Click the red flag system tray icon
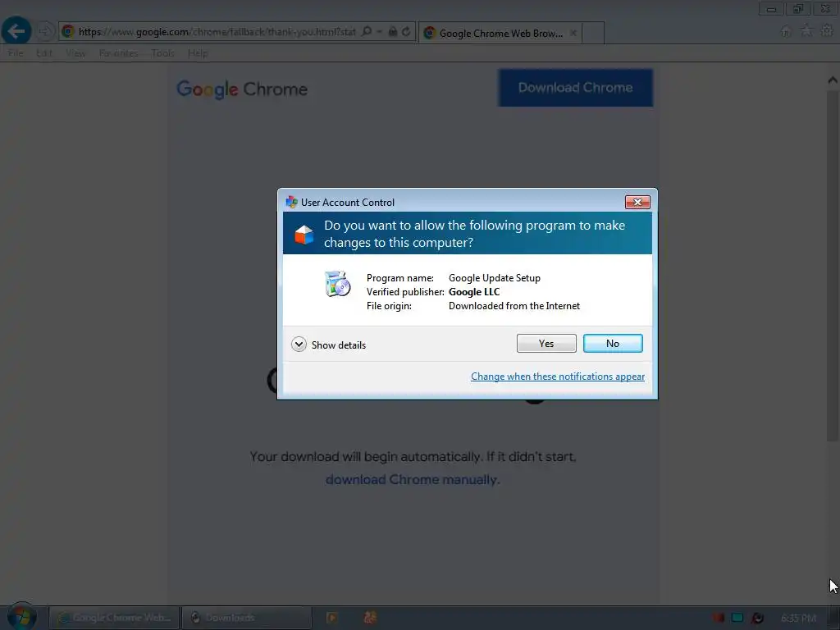This screenshot has width=840, height=630. tap(718, 618)
